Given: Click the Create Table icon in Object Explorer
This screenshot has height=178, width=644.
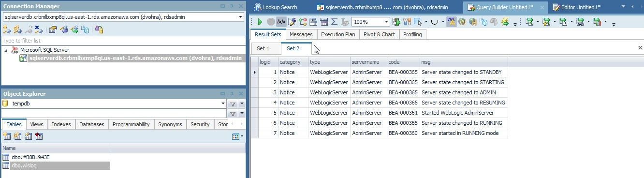Looking at the screenshot, I should [7, 136].
